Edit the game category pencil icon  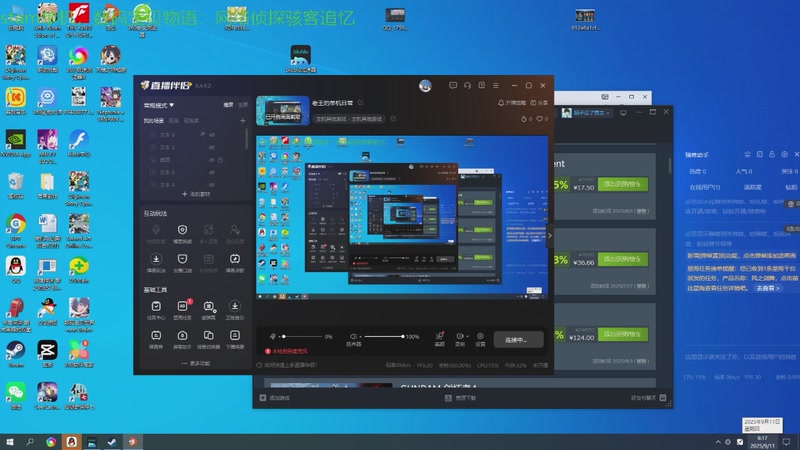point(393,119)
